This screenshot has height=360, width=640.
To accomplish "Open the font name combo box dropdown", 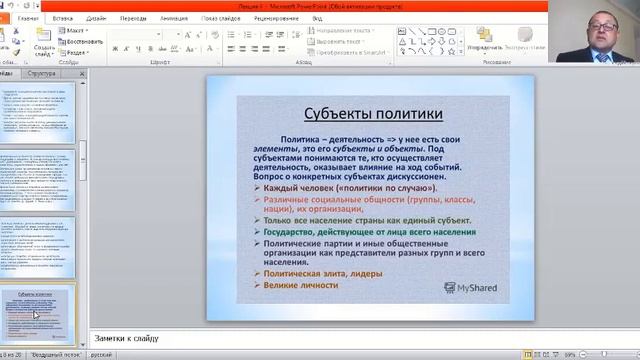I will pos(158,35).
